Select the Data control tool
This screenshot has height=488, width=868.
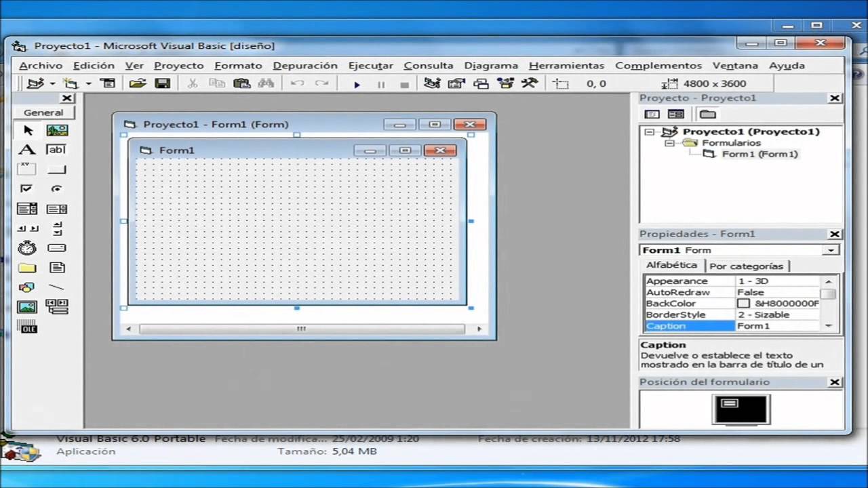57,307
